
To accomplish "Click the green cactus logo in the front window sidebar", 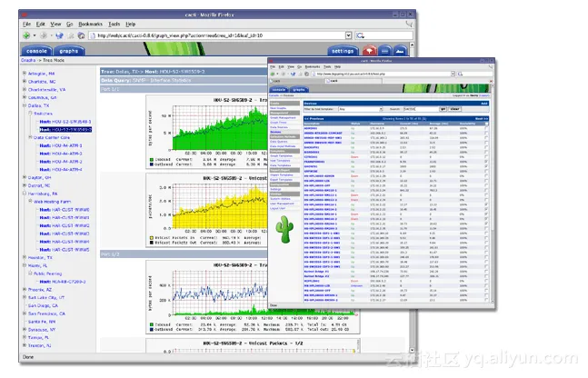I will tap(284, 229).
